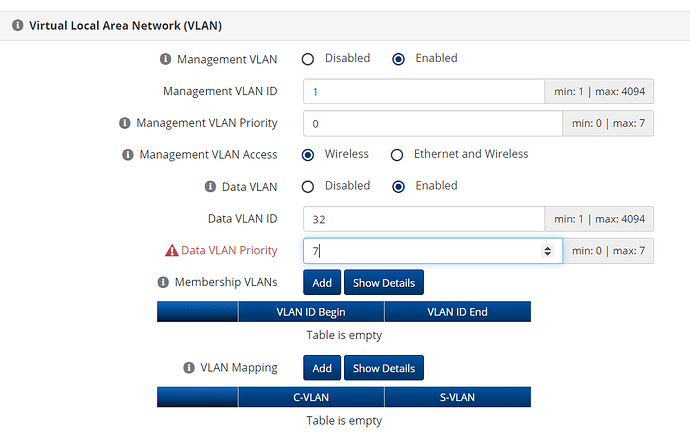
Task: Click the Management VLAN ID input field
Action: pyautogui.click(x=424, y=91)
